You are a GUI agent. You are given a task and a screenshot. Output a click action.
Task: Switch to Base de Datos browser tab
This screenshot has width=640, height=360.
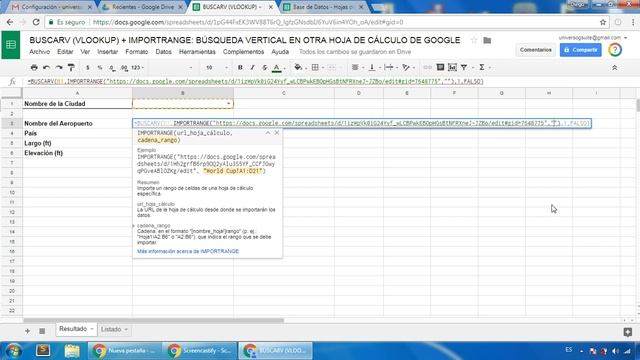click(322, 7)
